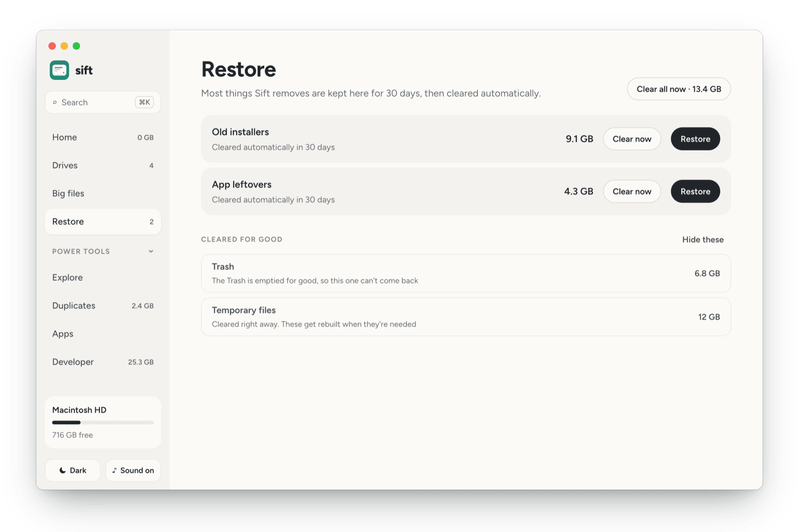
Task: Click Macintosh HD storage usage bar
Action: (x=103, y=423)
